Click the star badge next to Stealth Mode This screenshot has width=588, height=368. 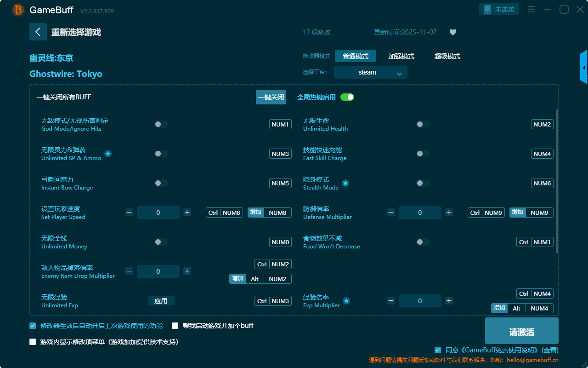[x=345, y=183]
